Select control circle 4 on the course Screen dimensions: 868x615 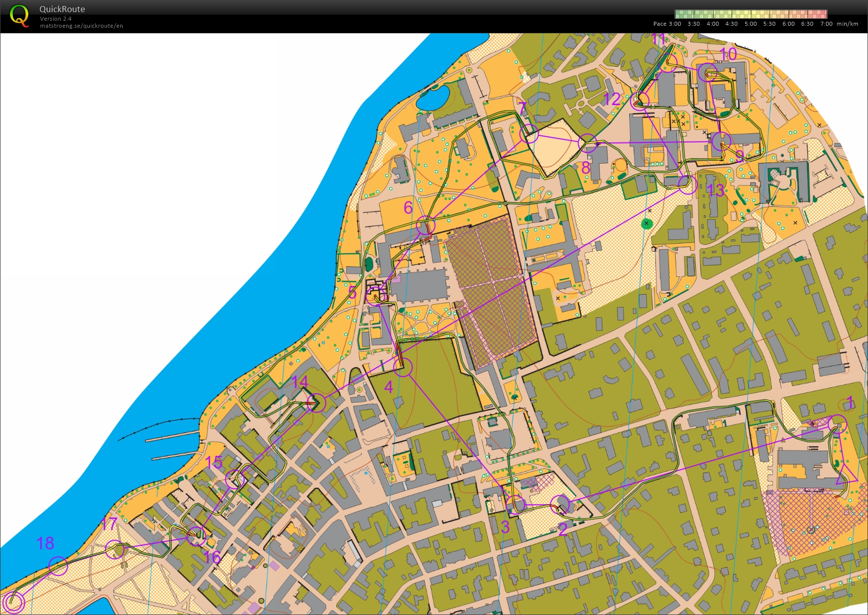pyautogui.click(x=403, y=367)
